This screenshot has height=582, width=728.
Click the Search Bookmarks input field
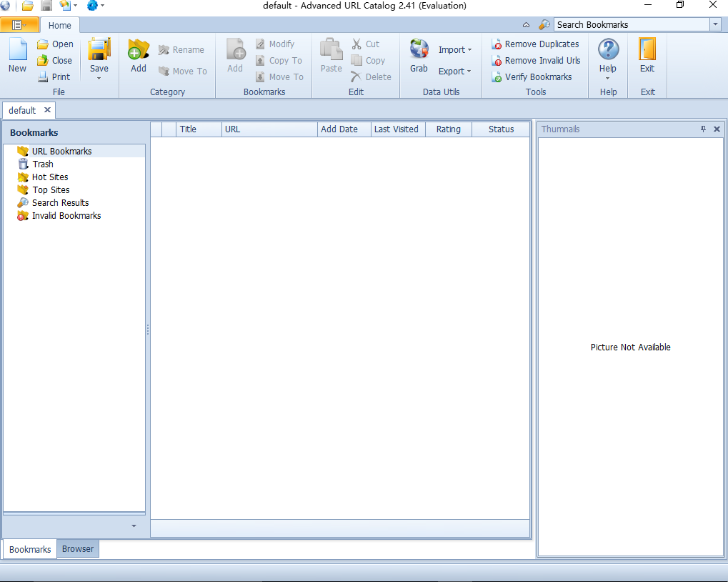point(631,24)
